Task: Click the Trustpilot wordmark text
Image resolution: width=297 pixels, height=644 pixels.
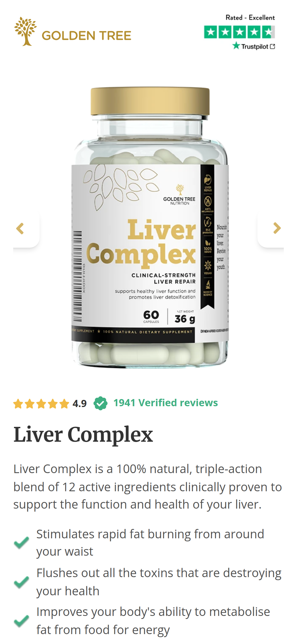Action: (x=255, y=47)
